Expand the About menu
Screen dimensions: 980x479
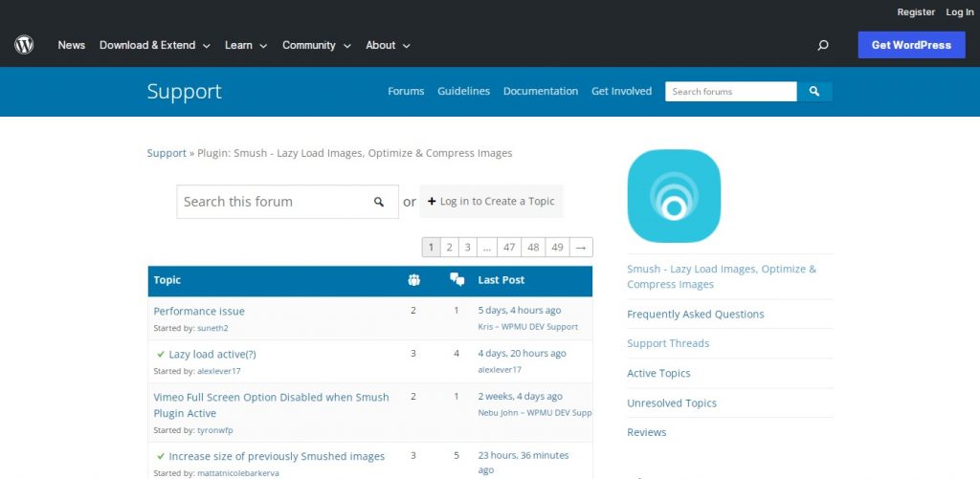click(x=388, y=45)
